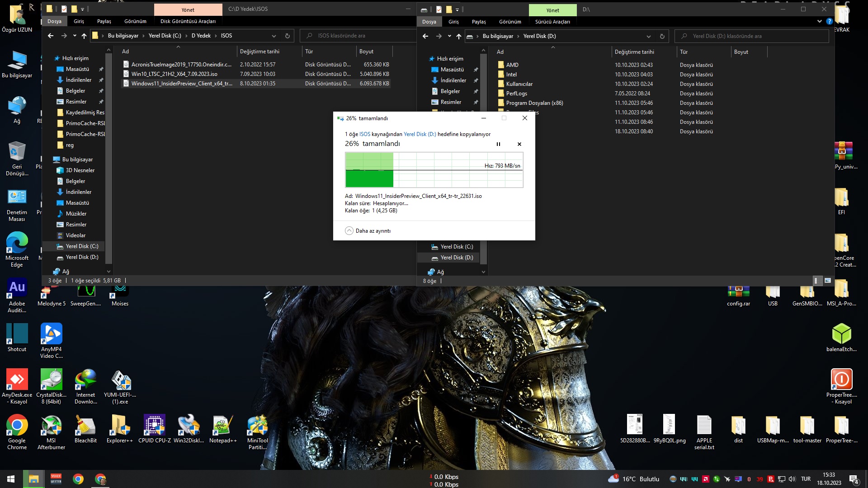Open address bar history dropdown for ISOS
The height and width of the screenshot is (488, 868).
[274, 36]
